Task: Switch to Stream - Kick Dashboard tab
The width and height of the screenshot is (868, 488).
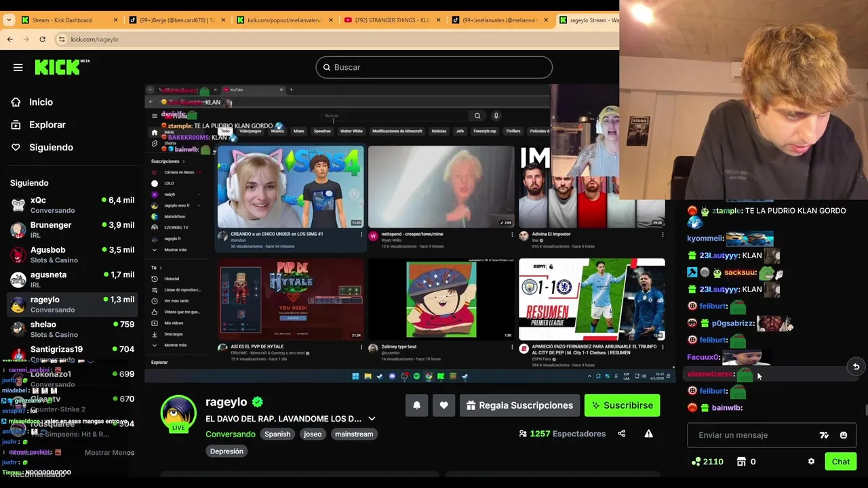Action: (69, 20)
